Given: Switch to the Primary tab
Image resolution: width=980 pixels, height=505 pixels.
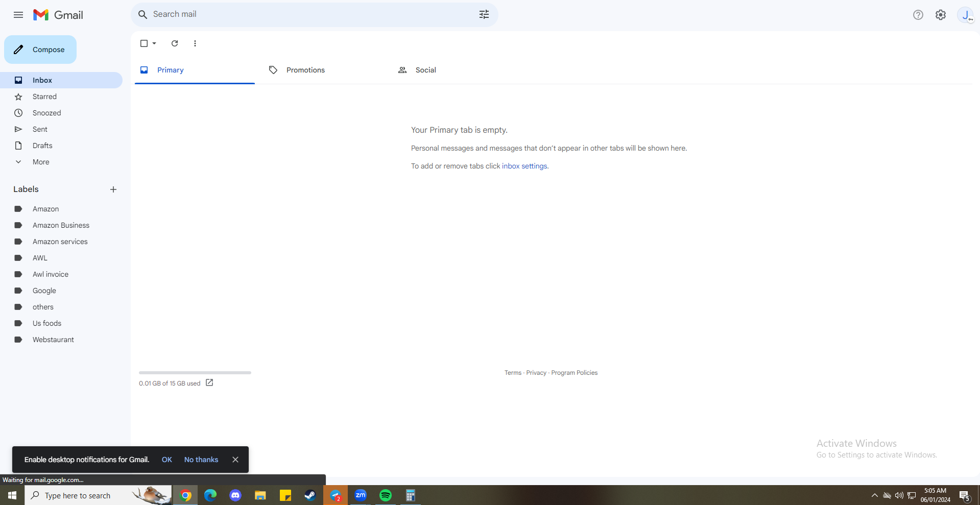Looking at the screenshot, I should [195, 70].
